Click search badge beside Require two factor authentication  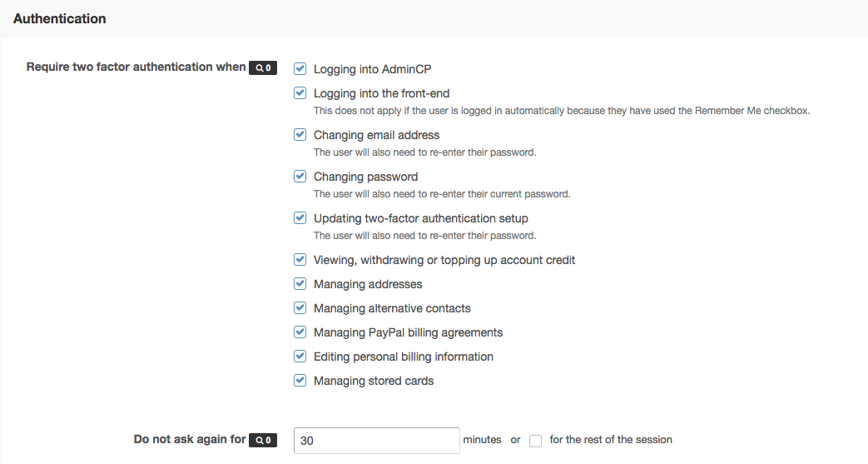[x=263, y=67]
